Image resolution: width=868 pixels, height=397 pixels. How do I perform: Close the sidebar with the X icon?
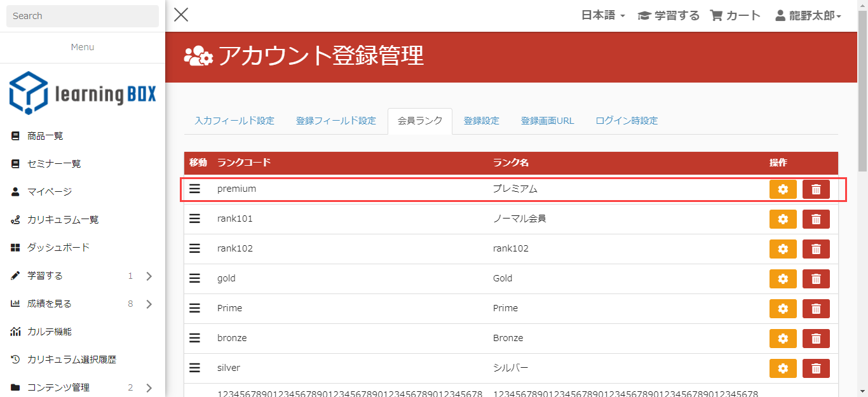(181, 15)
